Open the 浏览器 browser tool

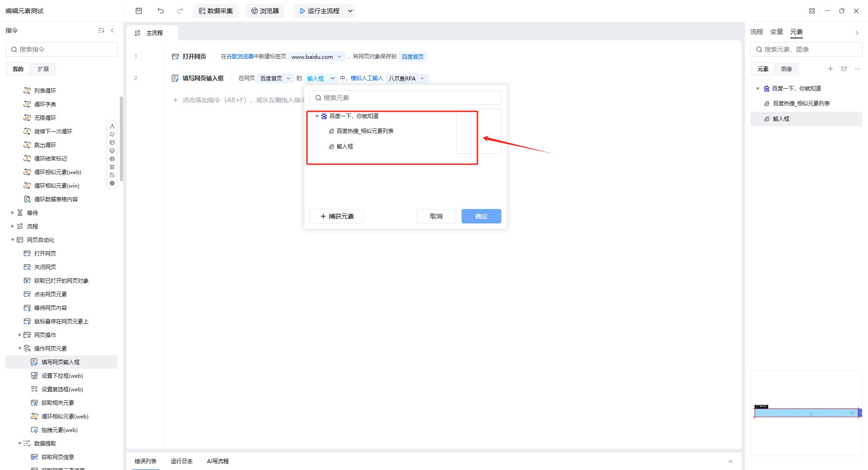pos(265,11)
